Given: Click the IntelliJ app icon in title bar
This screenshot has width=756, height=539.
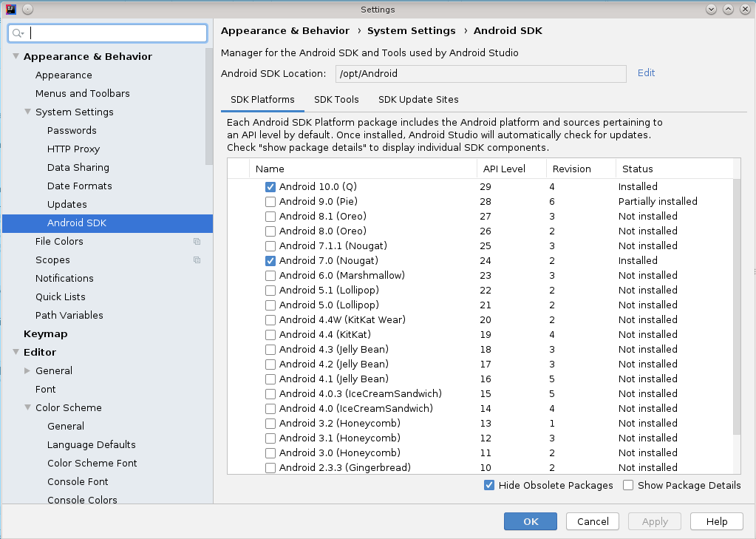Looking at the screenshot, I should tap(10, 9).
